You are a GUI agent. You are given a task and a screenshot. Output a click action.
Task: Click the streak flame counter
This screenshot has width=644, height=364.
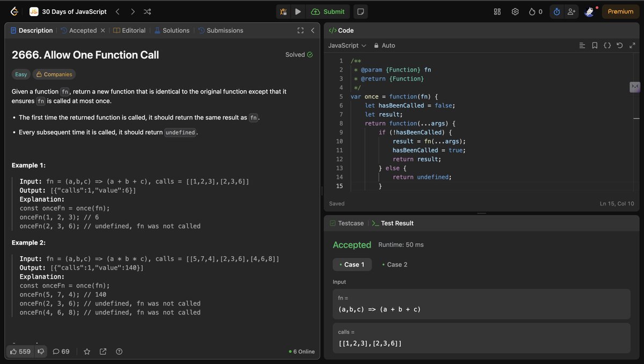coord(536,11)
